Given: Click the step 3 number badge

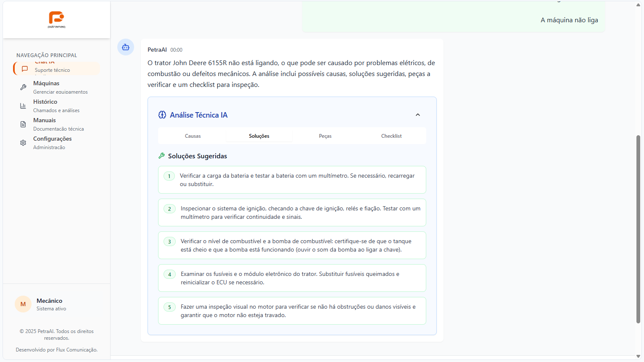Looking at the screenshot, I should pyautogui.click(x=169, y=241).
